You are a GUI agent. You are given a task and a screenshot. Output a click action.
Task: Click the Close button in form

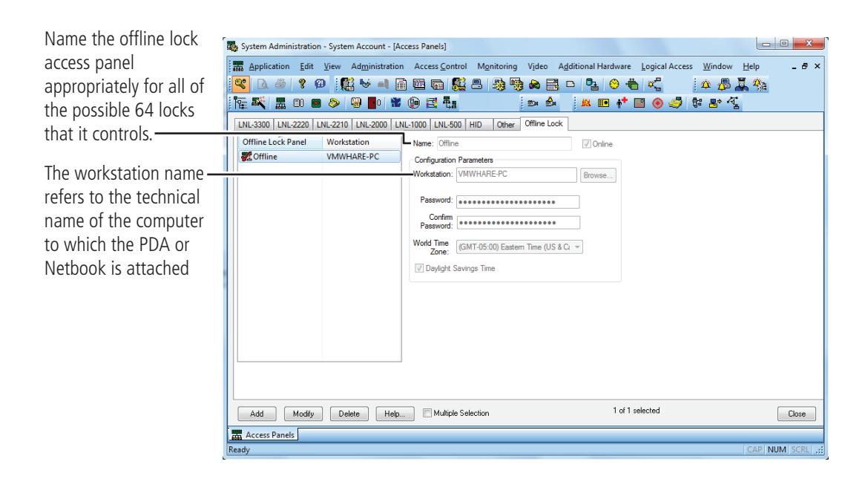(x=797, y=414)
